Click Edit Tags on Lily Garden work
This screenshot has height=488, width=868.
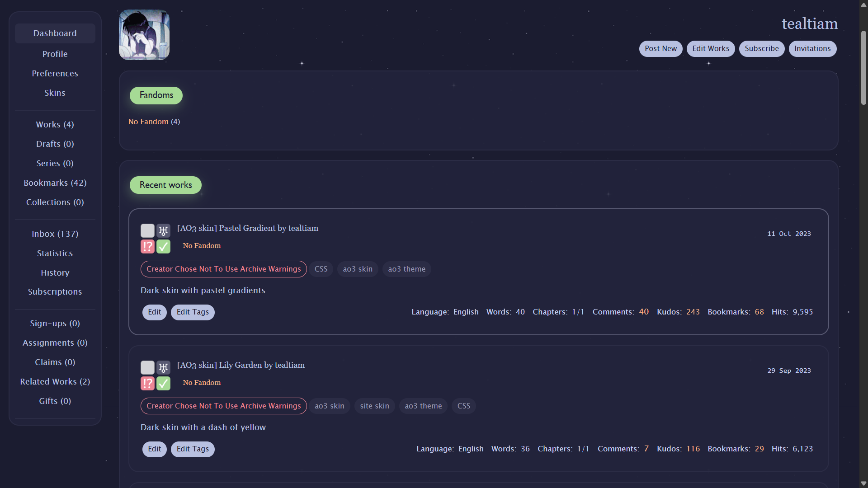(x=193, y=449)
